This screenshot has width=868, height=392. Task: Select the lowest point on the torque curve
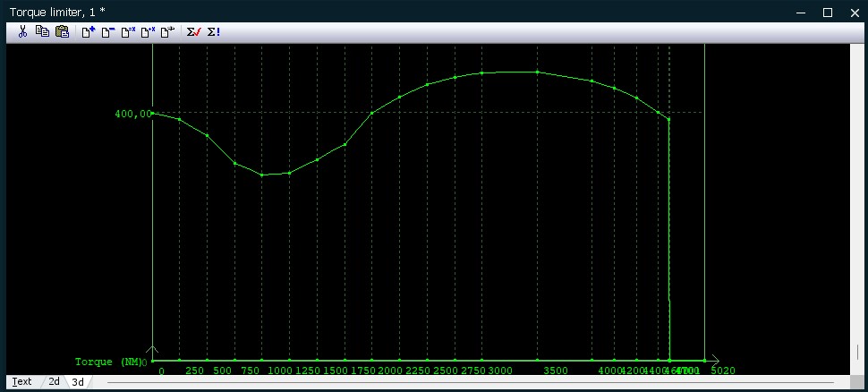coord(262,175)
